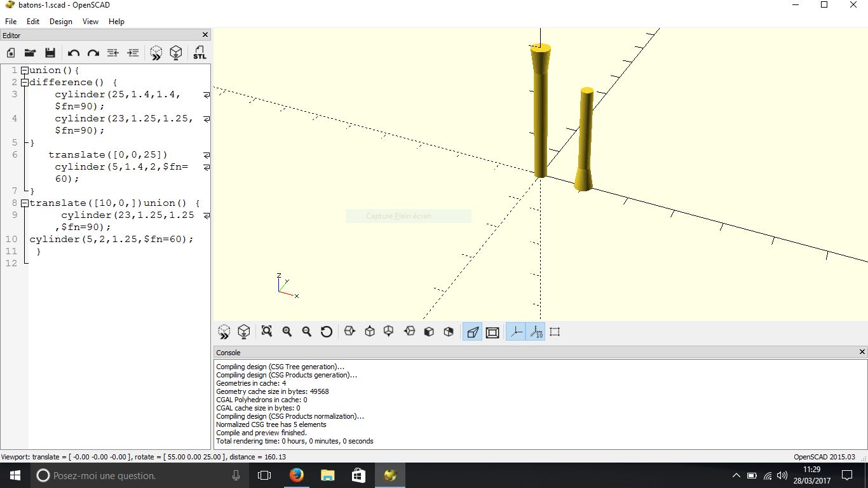868x488 pixels.
Task: Reset the 3D view
Action: pos(327,332)
